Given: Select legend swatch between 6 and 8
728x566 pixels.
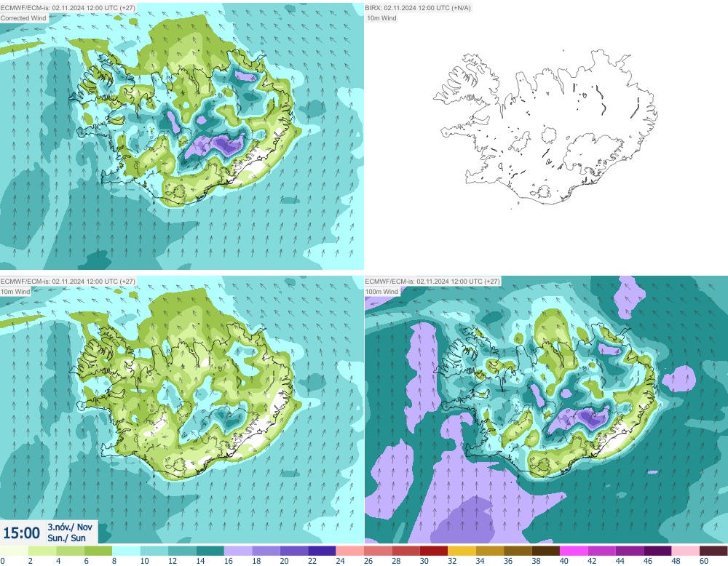Looking at the screenshot, I should [x=98, y=551].
